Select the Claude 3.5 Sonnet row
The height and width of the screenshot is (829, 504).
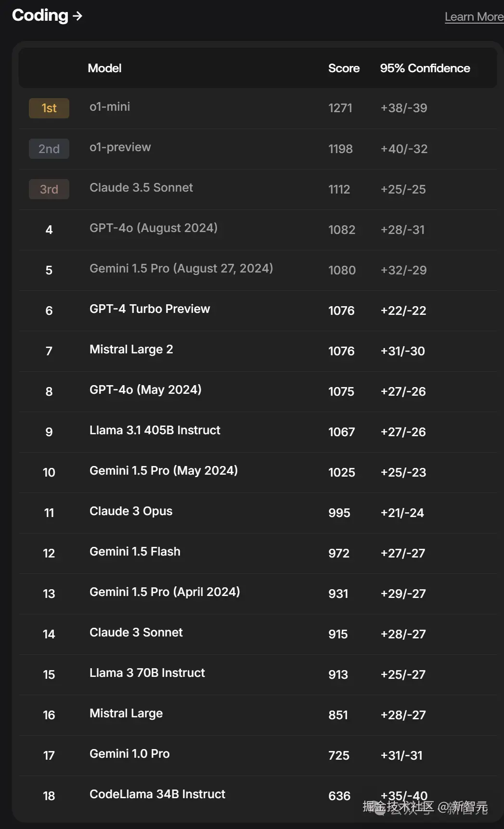[258, 189]
